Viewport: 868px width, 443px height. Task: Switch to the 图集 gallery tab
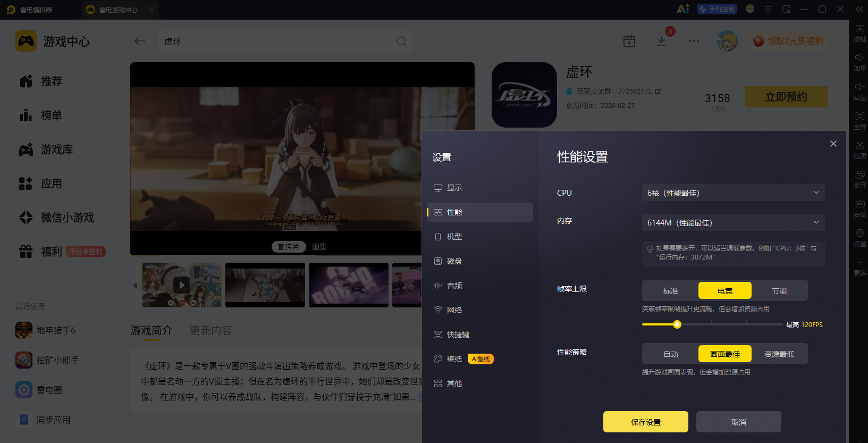click(x=319, y=247)
